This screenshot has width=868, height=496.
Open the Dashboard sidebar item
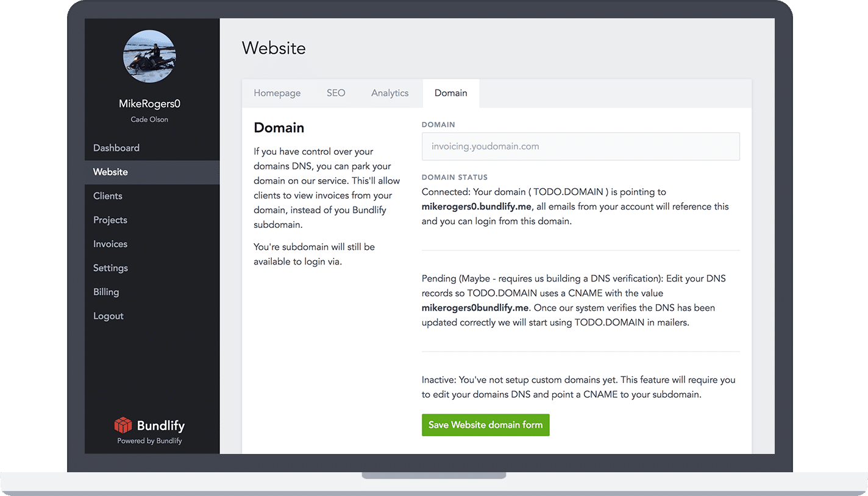pyautogui.click(x=152, y=148)
